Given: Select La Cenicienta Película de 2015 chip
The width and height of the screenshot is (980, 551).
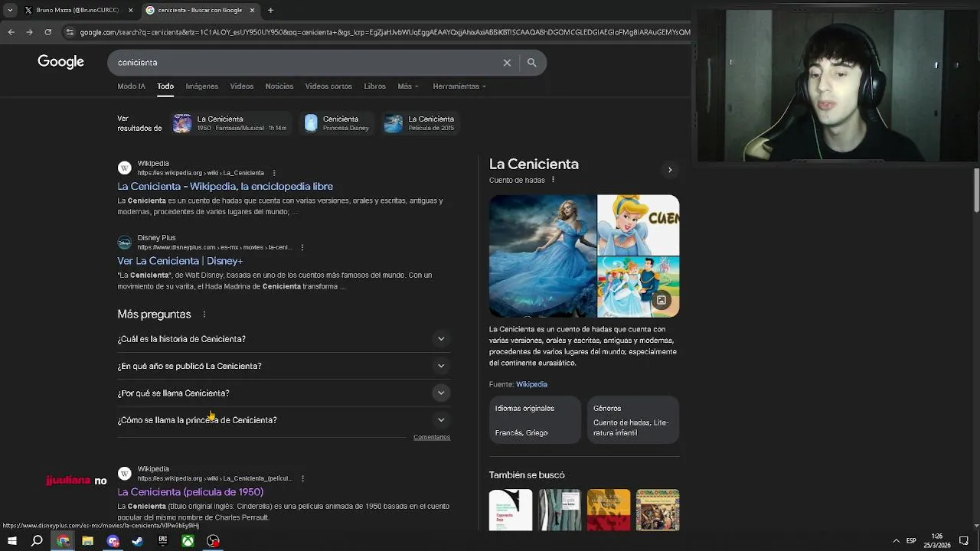Looking at the screenshot, I should pyautogui.click(x=420, y=123).
